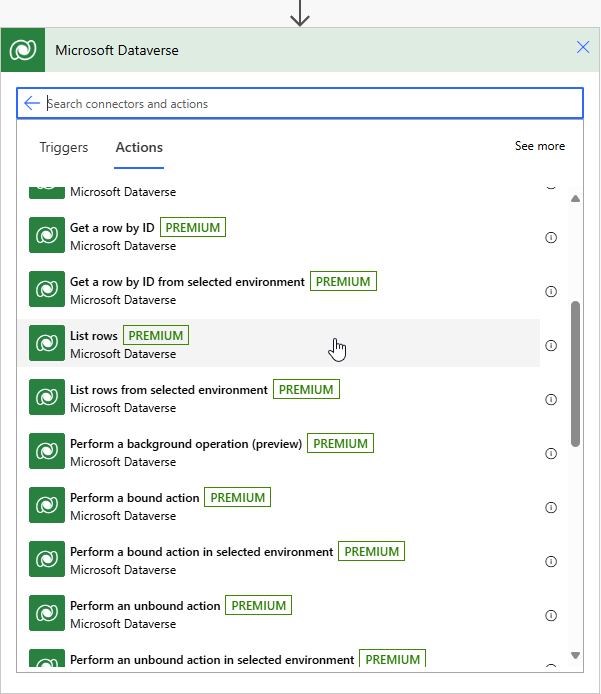The height and width of the screenshot is (694, 601).
Task: Add the List rows action
Action: (x=279, y=343)
